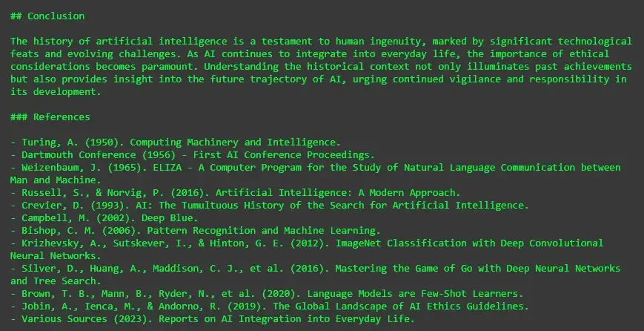Click the 'its development.' line
This screenshot has height=331, width=644.
(56, 92)
